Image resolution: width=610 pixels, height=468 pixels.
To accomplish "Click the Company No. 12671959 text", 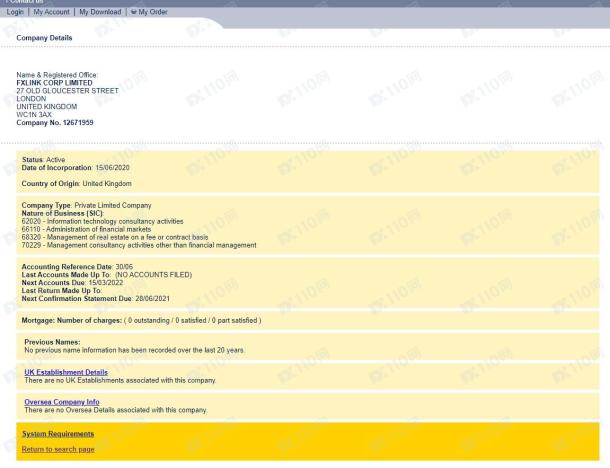I will [x=55, y=123].
